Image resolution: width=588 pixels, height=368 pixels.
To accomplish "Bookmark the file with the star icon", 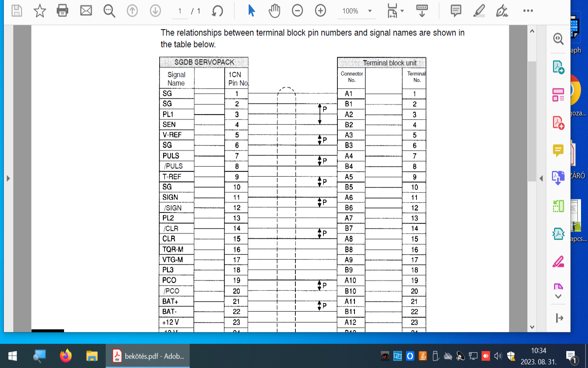I will (40, 11).
